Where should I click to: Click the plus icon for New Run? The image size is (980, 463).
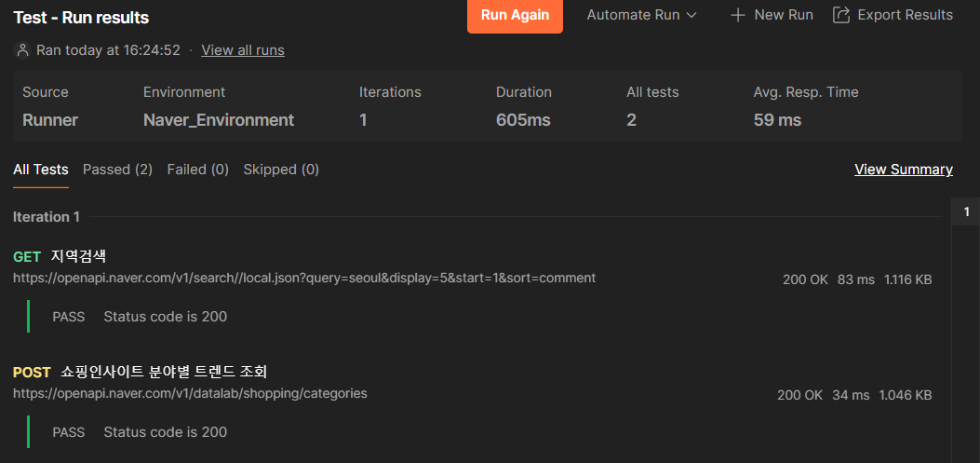pyautogui.click(x=738, y=15)
